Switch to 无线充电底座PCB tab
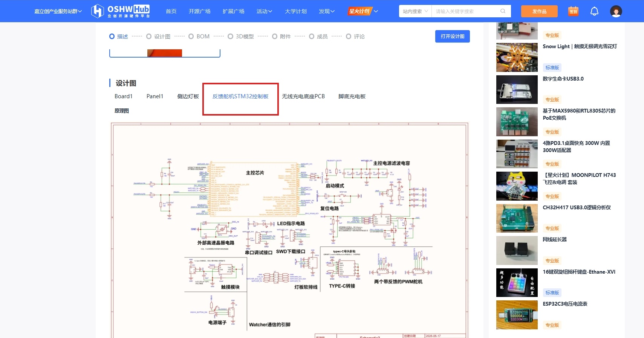The width and height of the screenshot is (644, 338). (x=303, y=96)
